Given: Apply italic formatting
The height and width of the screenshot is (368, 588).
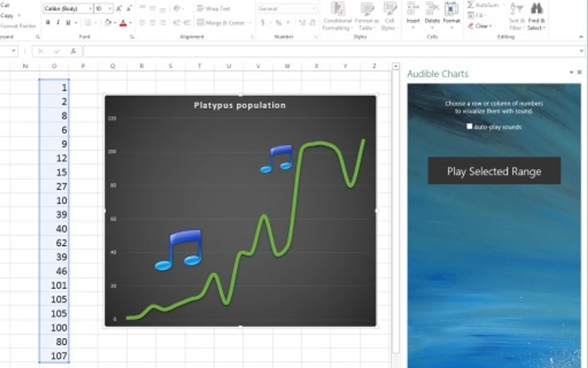Looking at the screenshot, I should point(58,23).
